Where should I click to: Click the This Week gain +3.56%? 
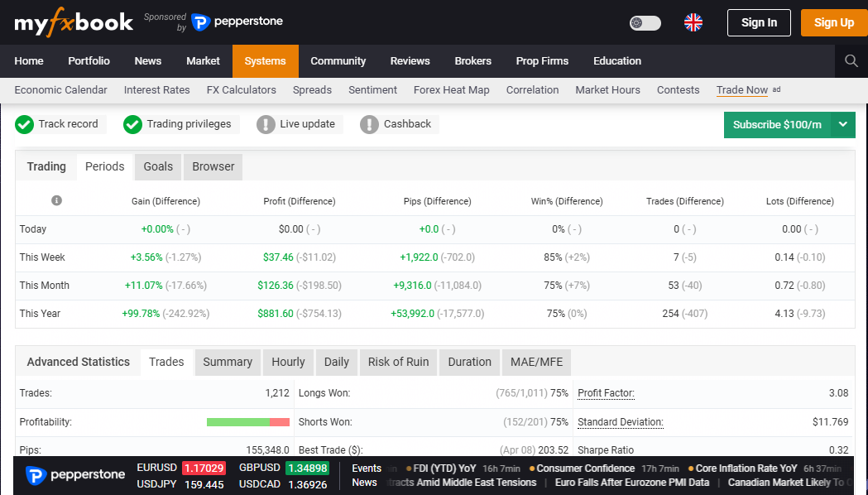click(146, 257)
